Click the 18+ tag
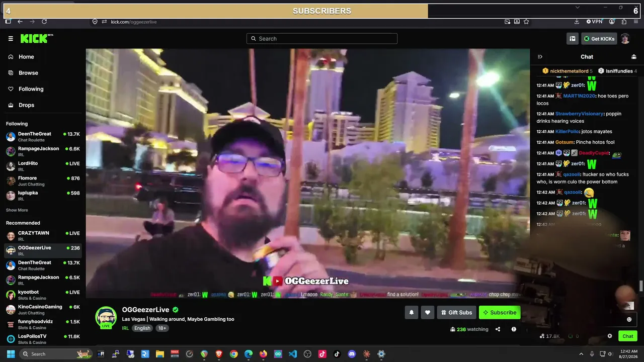 click(x=162, y=328)
